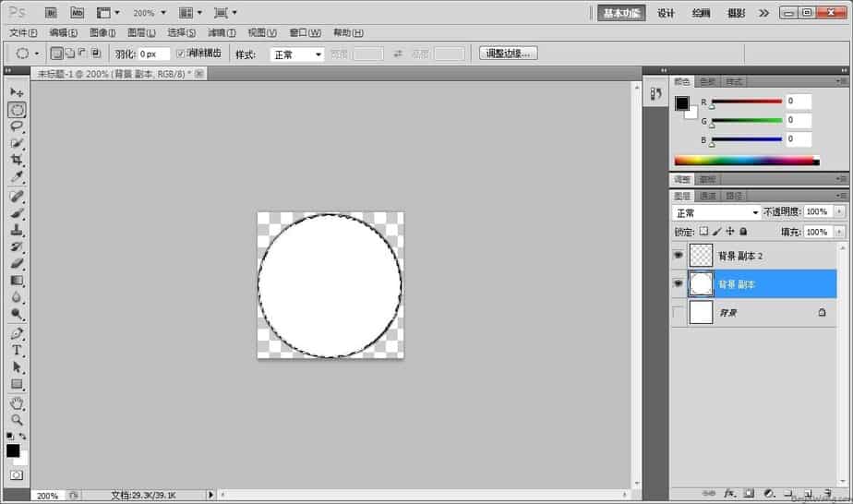Show the 背景 layer via visibility box
The width and height of the screenshot is (853, 504).
pyautogui.click(x=679, y=313)
